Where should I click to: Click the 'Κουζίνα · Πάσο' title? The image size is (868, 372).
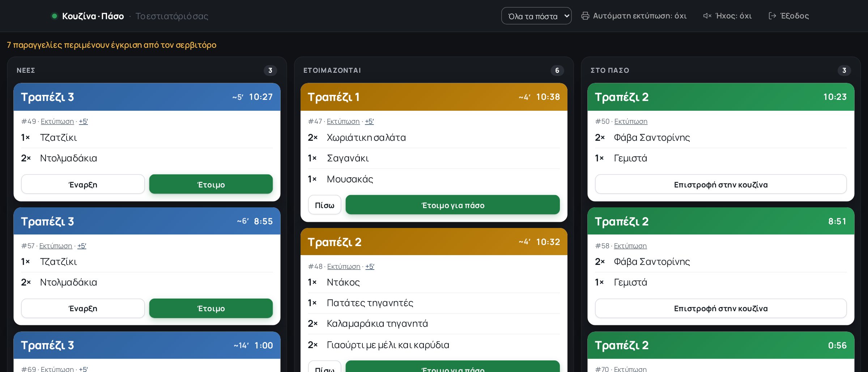[93, 16]
